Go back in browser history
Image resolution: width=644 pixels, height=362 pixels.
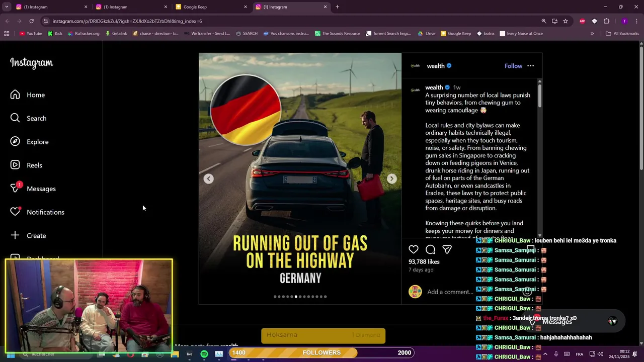tap(7, 21)
